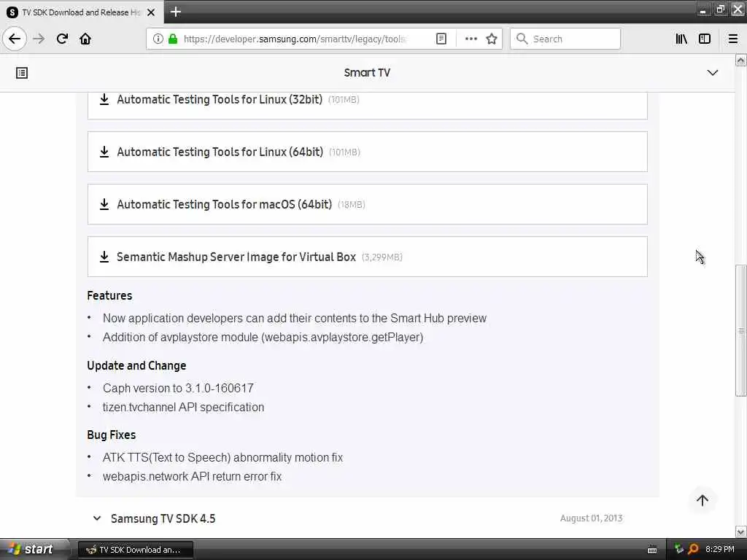Click download icon for Linux 64bit tools
This screenshot has width=747, height=560.
tap(104, 152)
